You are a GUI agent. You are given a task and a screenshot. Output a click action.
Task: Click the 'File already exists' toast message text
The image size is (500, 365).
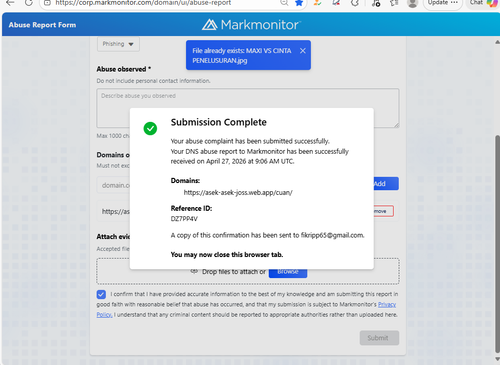point(242,56)
